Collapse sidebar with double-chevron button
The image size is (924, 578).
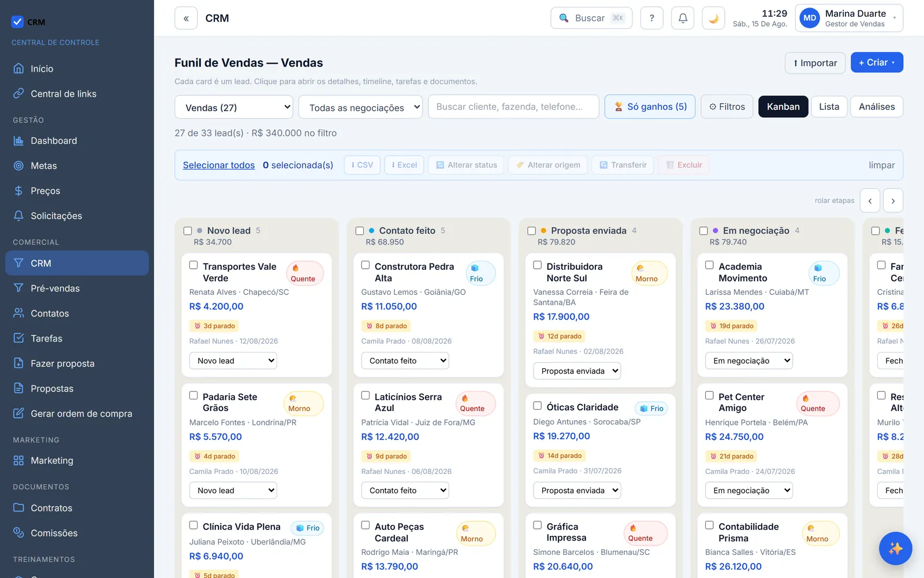pyautogui.click(x=186, y=18)
